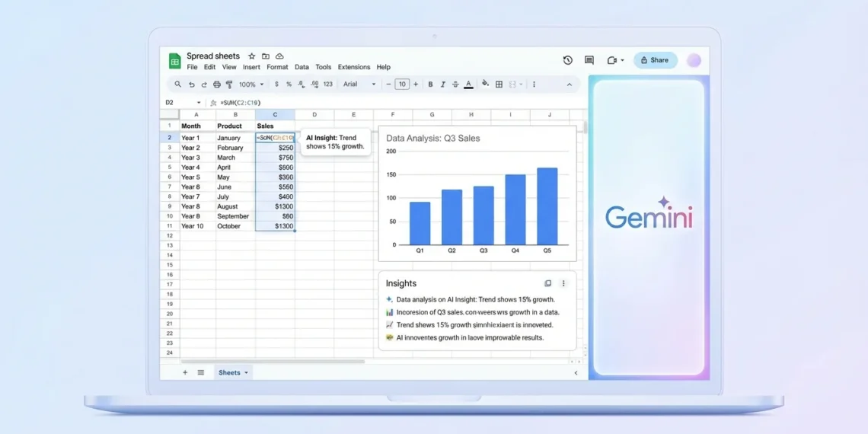Viewport: 868px width, 434px height.
Task: Click the Share button
Action: tap(656, 60)
